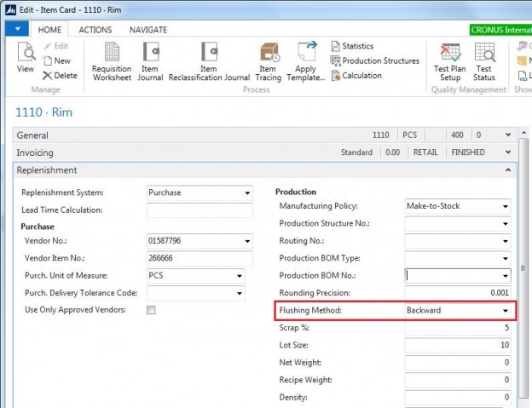The image size is (532, 408).
Task: Launch Item Tracing
Action: point(268,62)
